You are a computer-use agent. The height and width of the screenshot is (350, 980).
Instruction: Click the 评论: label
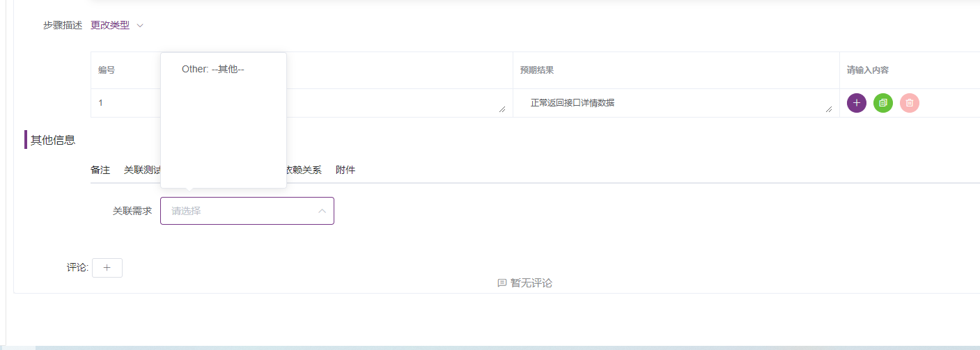tap(77, 268)
